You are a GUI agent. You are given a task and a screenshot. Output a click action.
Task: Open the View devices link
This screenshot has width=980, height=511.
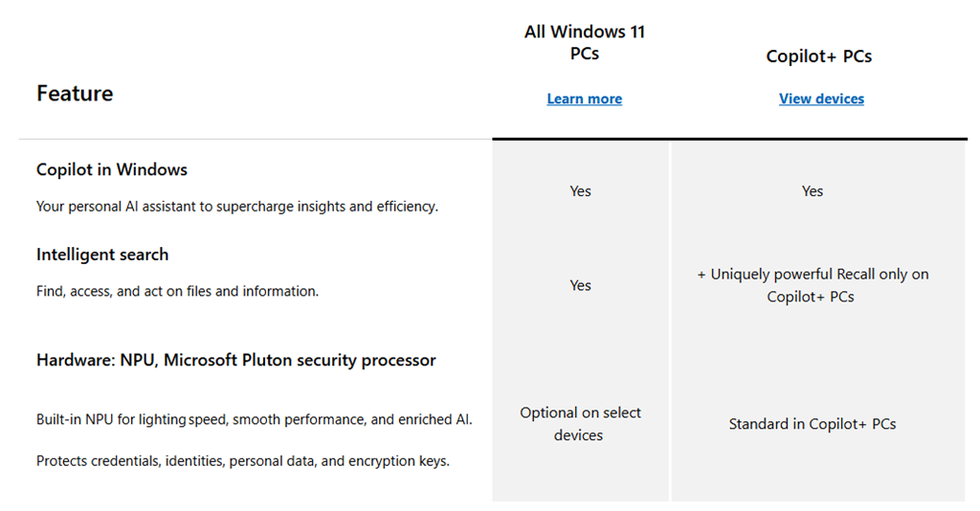tap(821, 99)
